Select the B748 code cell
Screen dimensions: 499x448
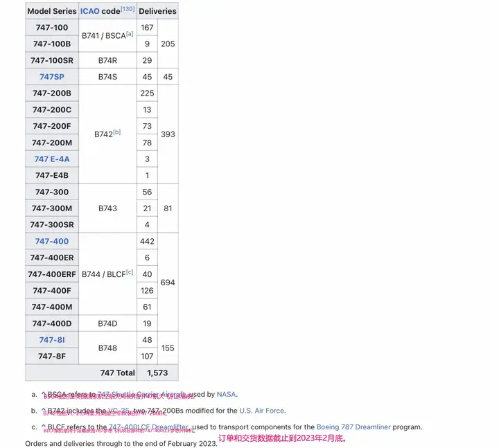point(107,348)
